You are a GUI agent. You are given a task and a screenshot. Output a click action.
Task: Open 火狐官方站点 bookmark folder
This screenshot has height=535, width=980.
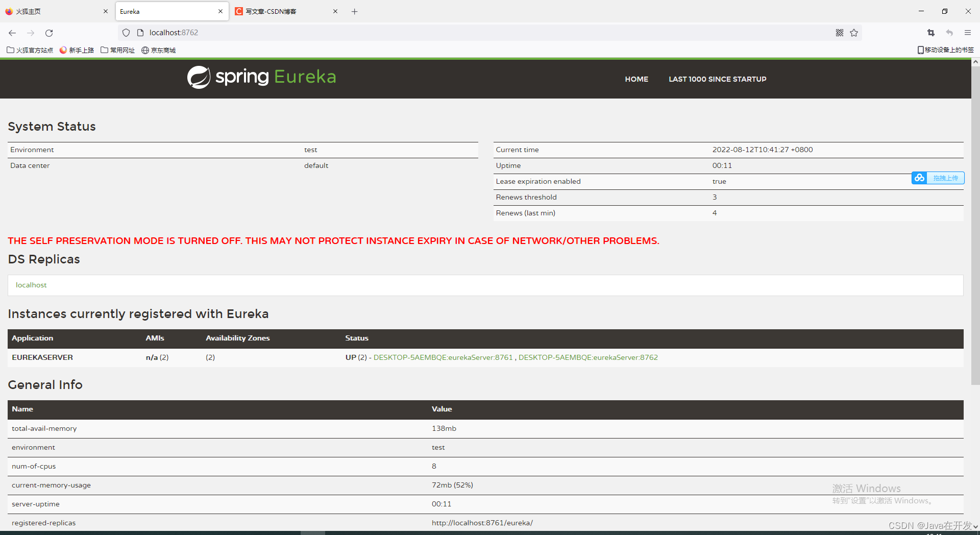(x=30, y=50)
